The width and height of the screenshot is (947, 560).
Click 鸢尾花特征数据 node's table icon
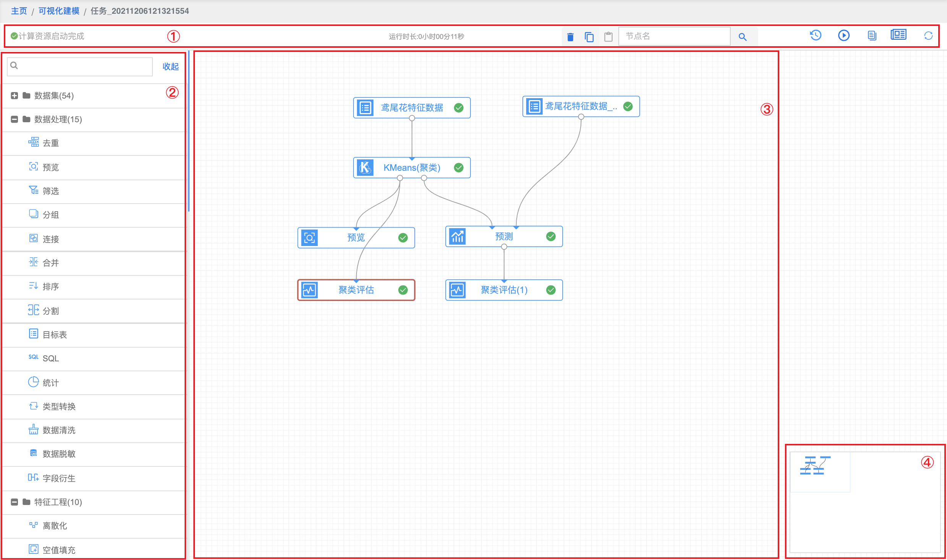click(x=365, y=108)
